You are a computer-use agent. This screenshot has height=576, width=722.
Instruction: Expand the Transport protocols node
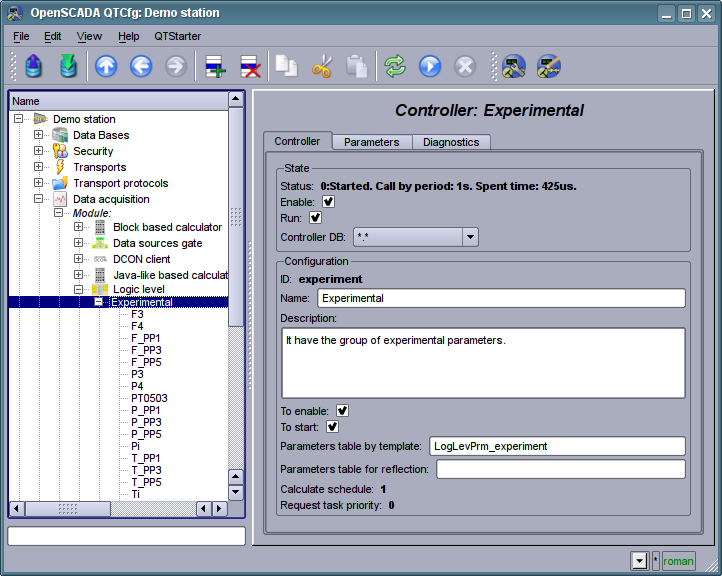[x=38, y=183]
